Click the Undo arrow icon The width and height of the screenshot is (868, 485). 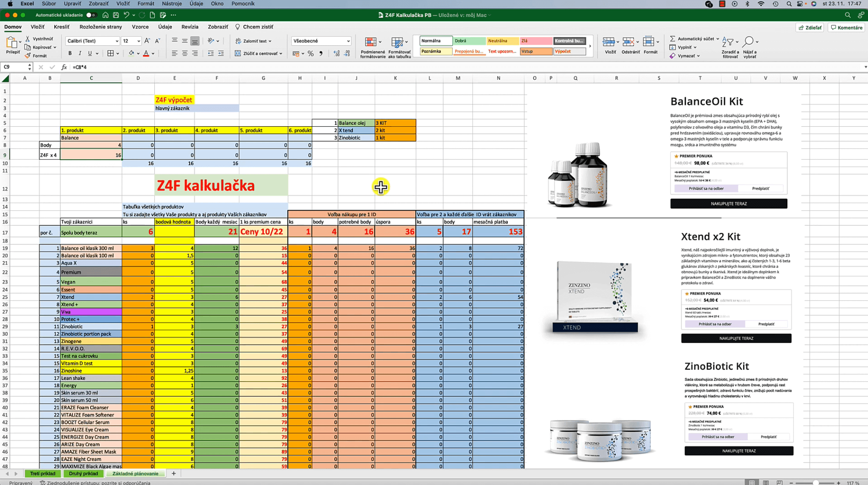(126, 15)
